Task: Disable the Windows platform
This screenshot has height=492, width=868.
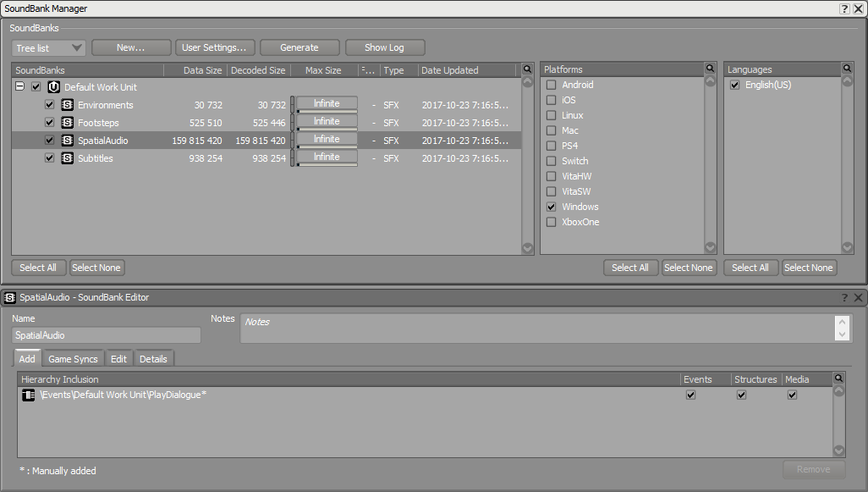Action: pos(552,207)
